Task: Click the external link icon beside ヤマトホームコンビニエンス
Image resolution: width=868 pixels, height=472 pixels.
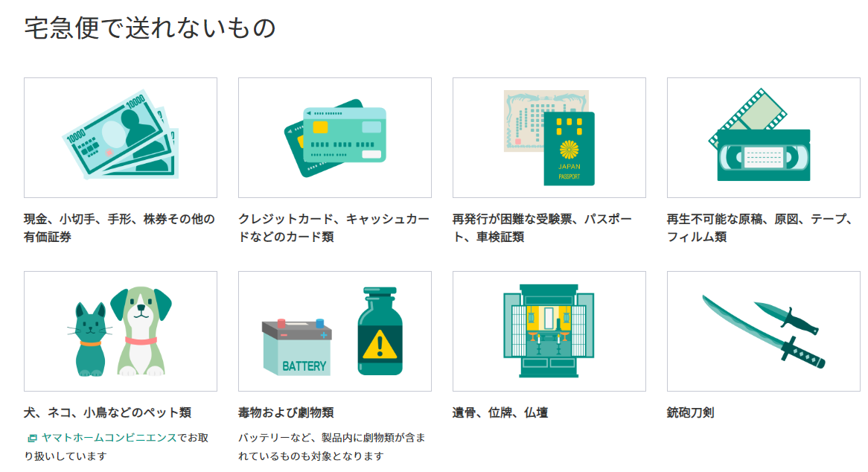Action: click(x=33, y=438)
